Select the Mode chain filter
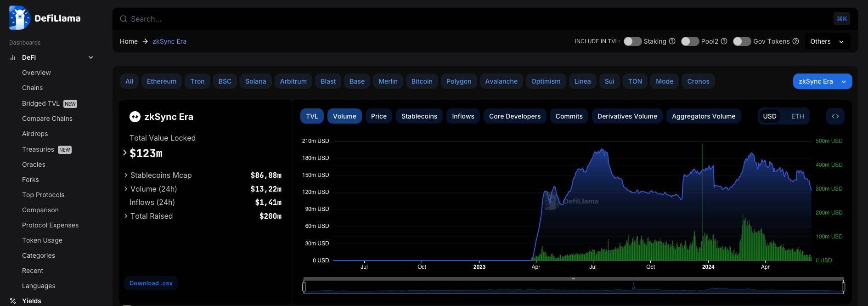Image resolution: width=868 pixels, height=306 pixels. tap(665, 81)
